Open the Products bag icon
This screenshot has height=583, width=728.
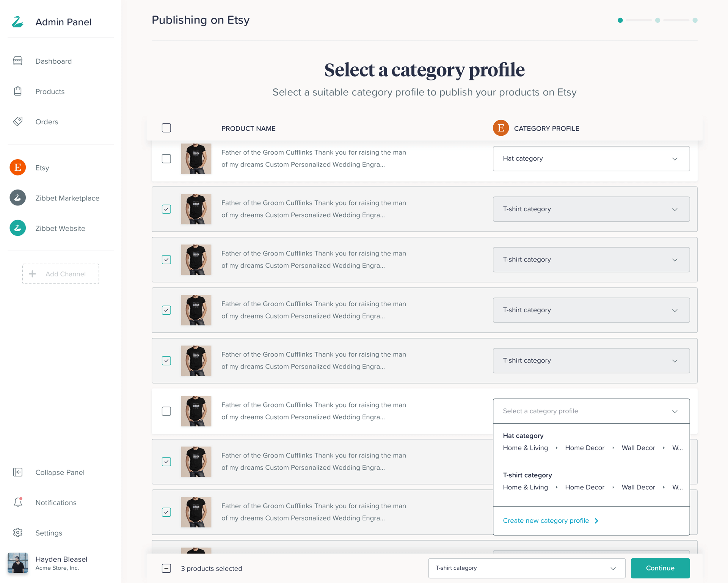(x=18, y=91)
